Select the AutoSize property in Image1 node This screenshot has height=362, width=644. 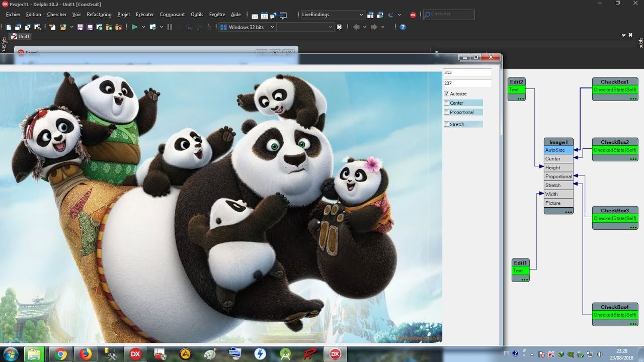(x=558, y=150)
